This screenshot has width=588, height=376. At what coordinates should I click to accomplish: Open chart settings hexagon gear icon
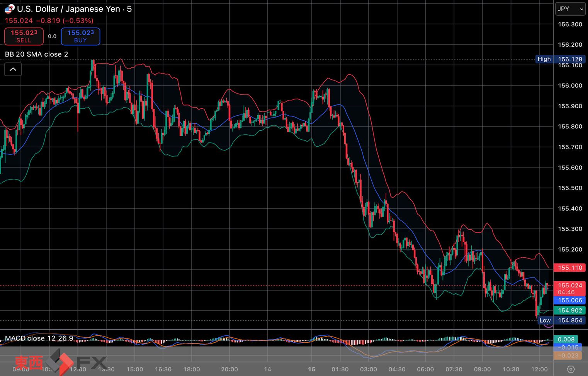[x=571, y=369]
